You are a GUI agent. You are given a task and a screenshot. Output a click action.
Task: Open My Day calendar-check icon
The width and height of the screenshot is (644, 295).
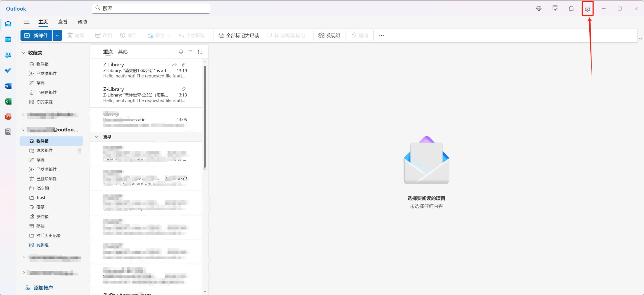(x=555, y=8)
